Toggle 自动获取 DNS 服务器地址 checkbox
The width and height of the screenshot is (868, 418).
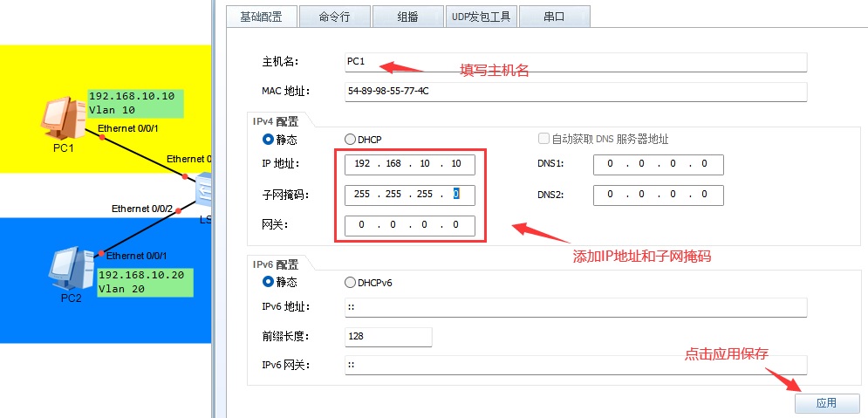pyautogui.click(x=543, y=139)
